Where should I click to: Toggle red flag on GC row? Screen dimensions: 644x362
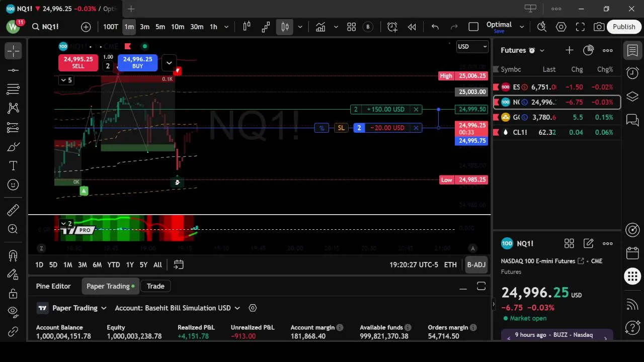(496, 117)
